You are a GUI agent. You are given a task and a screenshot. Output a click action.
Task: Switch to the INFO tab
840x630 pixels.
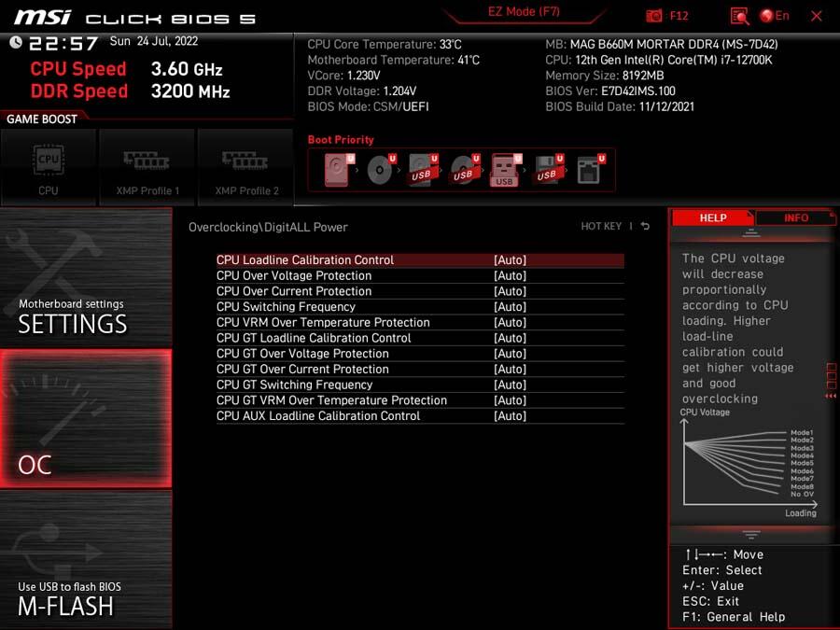click(795, 218)
